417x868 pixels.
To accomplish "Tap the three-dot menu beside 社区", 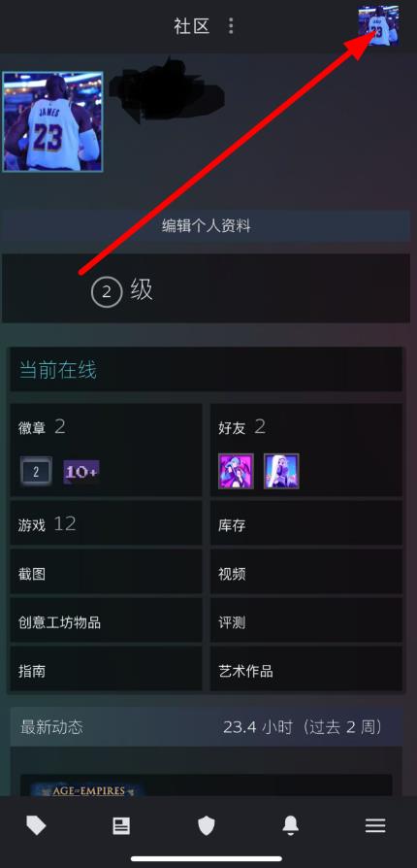I will click(231, 25).
